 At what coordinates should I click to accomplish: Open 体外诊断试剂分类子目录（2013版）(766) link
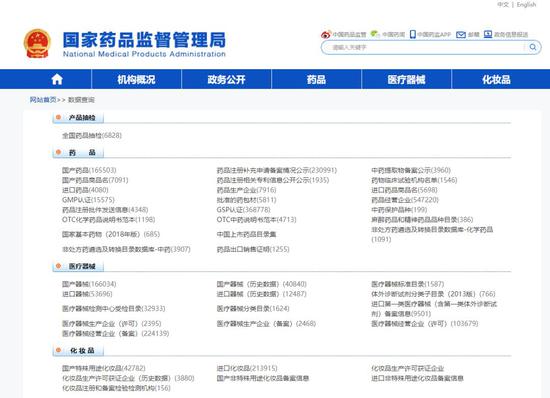[x=434, y=294]
